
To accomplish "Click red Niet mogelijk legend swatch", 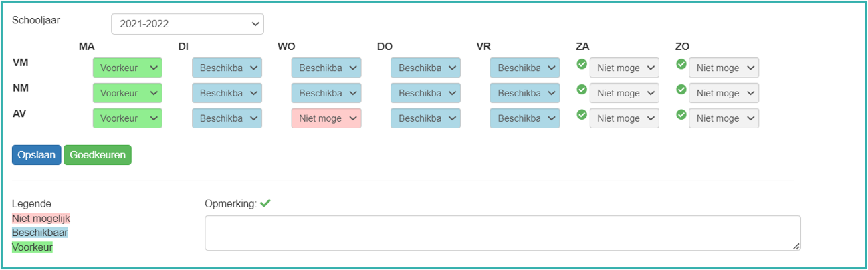I will [x=41, y=218].
